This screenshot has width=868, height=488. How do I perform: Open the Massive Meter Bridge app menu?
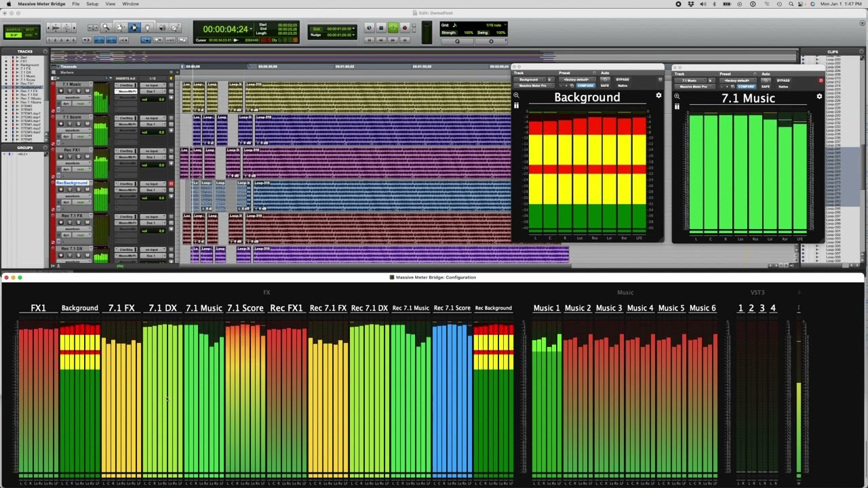42,4
